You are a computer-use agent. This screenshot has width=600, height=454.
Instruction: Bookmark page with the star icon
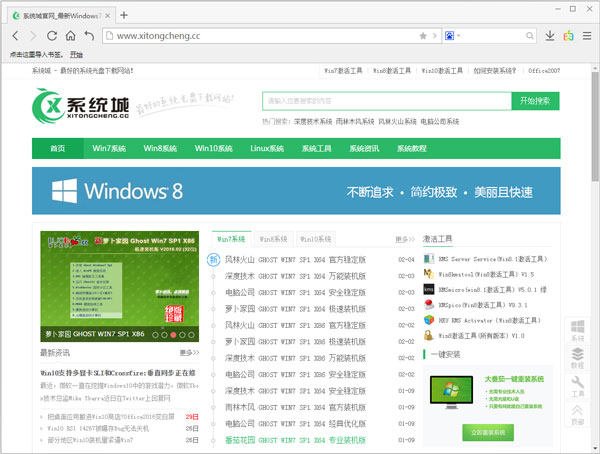(x=423, y=36)
